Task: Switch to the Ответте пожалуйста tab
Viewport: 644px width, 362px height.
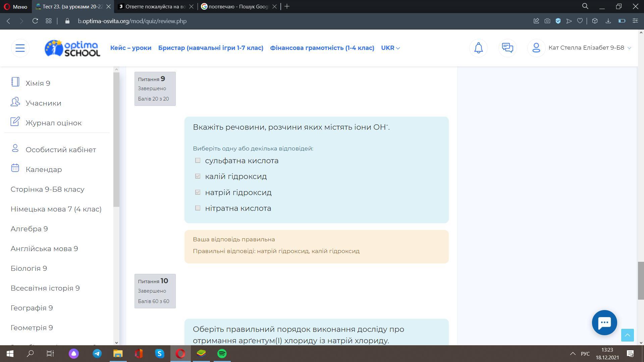Action: click(155, 6)
